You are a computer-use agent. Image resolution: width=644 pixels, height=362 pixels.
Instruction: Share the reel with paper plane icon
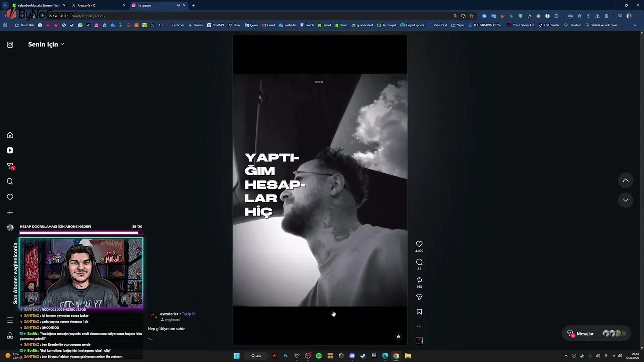tap(419, 297)
